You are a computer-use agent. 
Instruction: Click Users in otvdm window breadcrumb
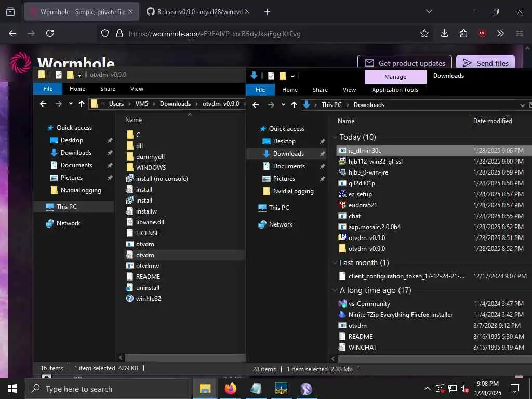pyautogui.click(x=116, y=104)
